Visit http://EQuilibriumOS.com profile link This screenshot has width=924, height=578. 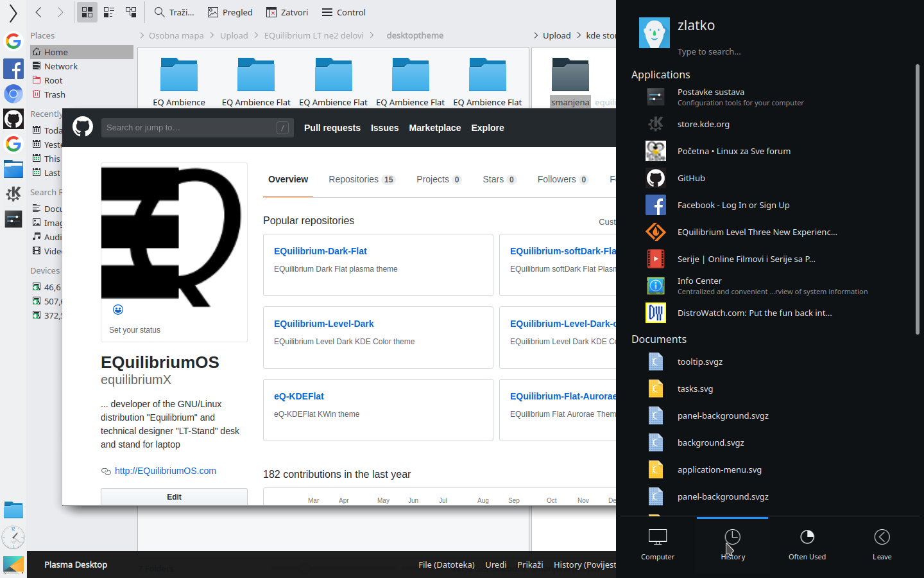pos(166,471)
